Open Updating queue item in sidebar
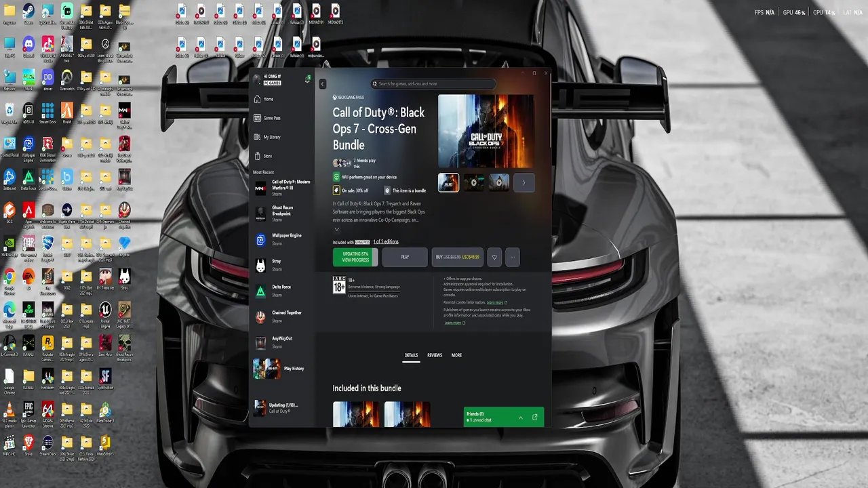Screen dimensions: 868x488 pos(281,407)
